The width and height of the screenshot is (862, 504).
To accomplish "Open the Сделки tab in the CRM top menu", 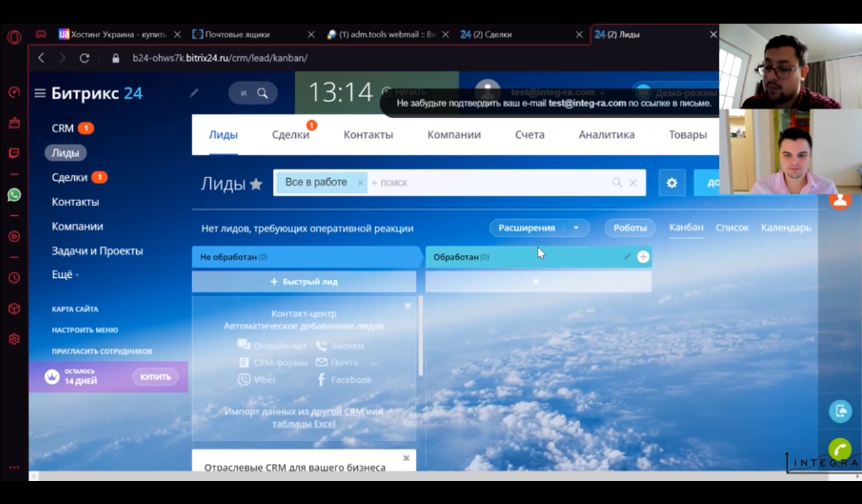I will 291,135.
